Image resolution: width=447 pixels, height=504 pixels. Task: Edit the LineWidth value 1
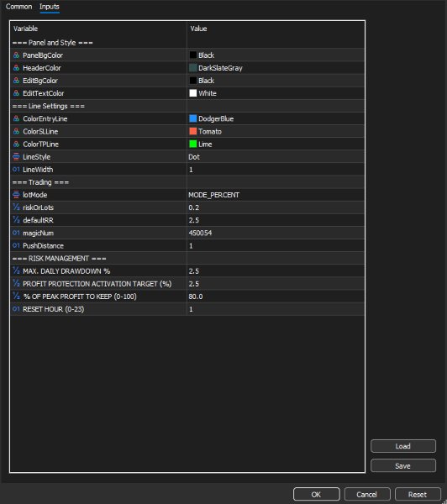click(276, 170)
